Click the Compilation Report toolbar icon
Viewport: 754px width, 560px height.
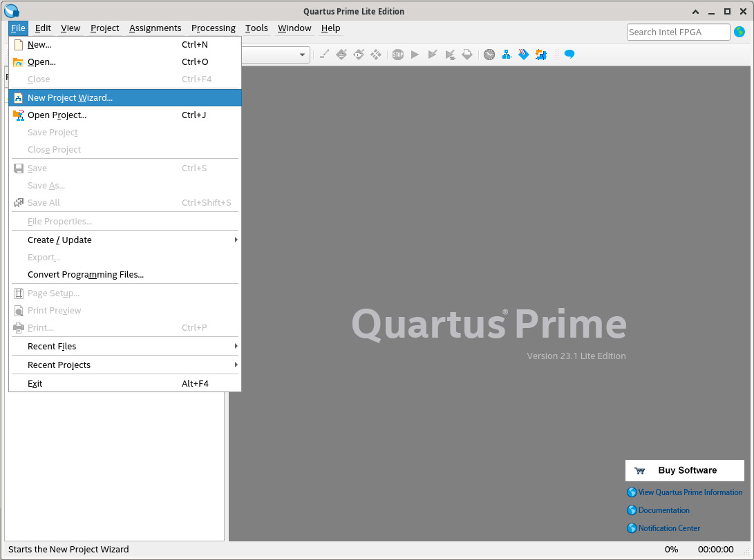(467, 55)
